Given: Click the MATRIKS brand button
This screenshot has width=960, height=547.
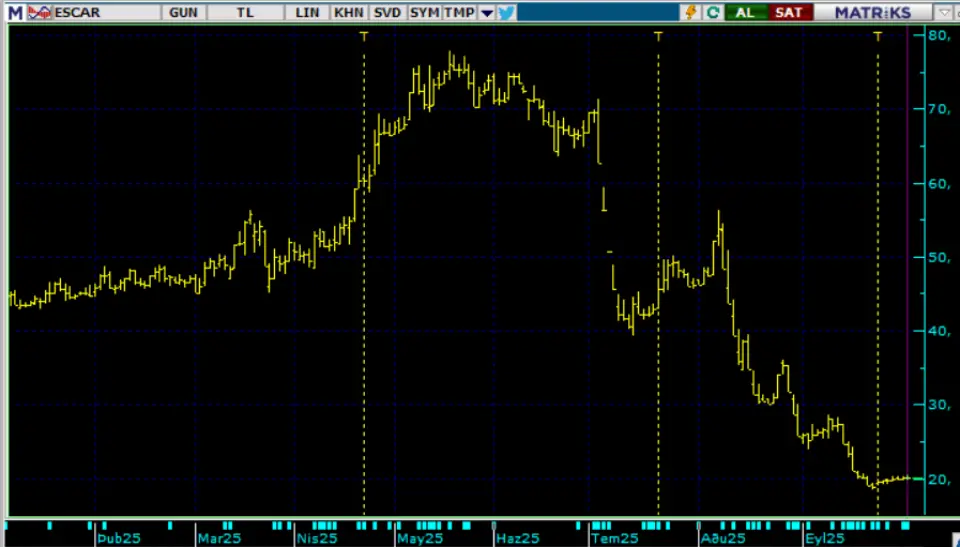Looking at the screenshot, I should pyautogui.click(x=874, y=12).
